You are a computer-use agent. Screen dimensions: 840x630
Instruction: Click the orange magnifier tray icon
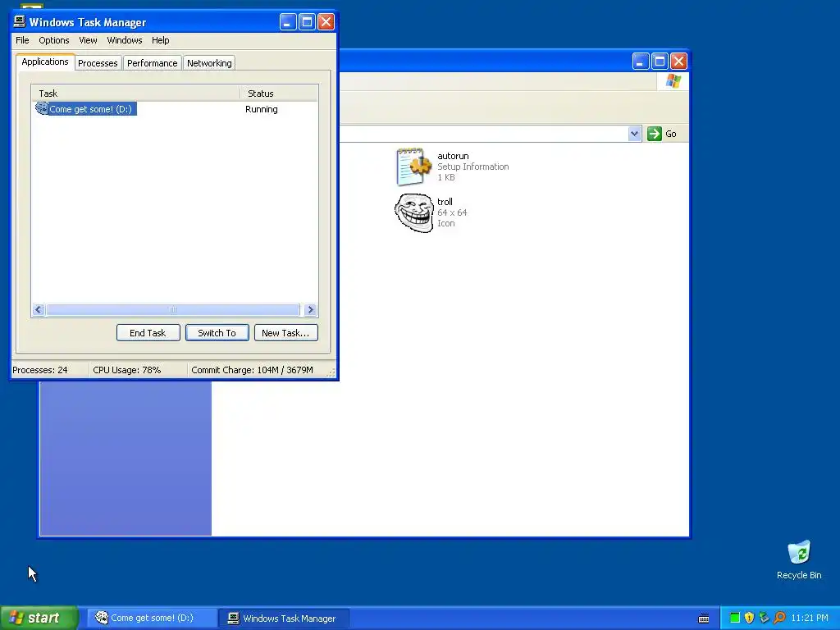tap(779, 618)
